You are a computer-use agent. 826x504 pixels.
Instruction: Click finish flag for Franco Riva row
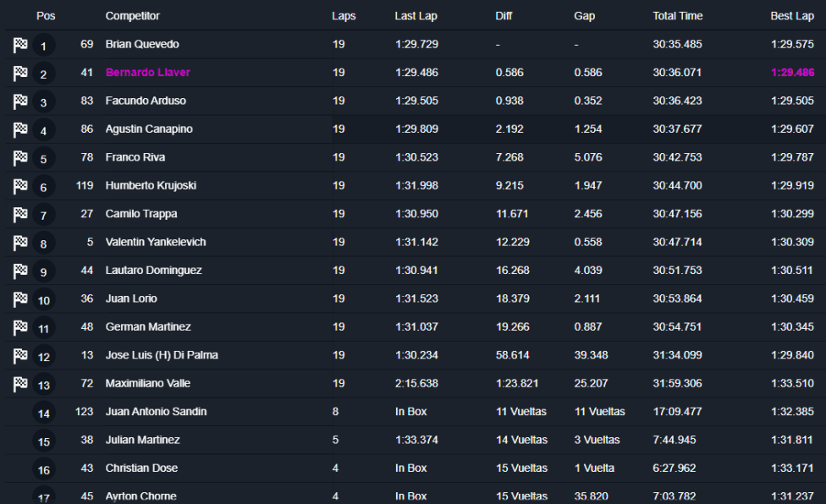20,158
